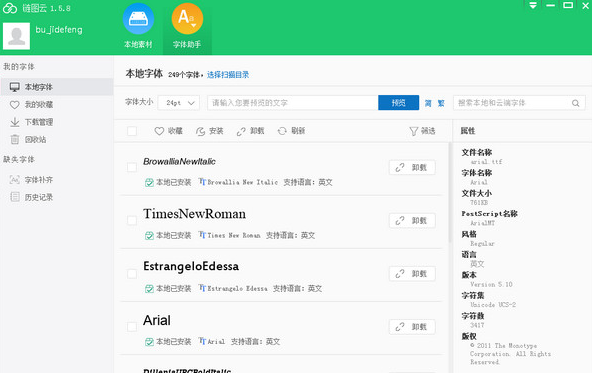Check the TimesNewRoman font checkbox
The image size is (592, 373).
[132, 220]
